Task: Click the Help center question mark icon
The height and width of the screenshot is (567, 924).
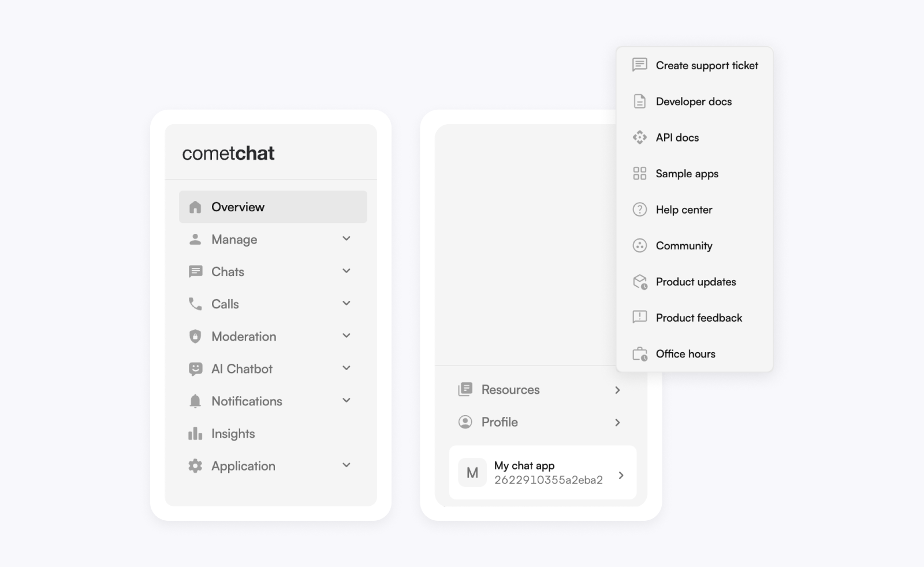Action: tap(639, 210)
